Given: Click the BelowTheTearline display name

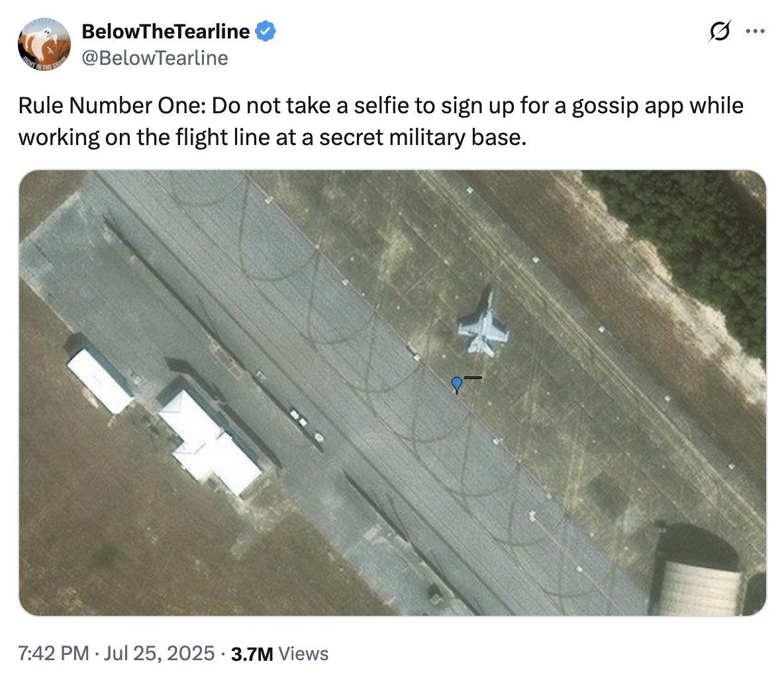Looking at the screenshot, I should coord(166,31).
